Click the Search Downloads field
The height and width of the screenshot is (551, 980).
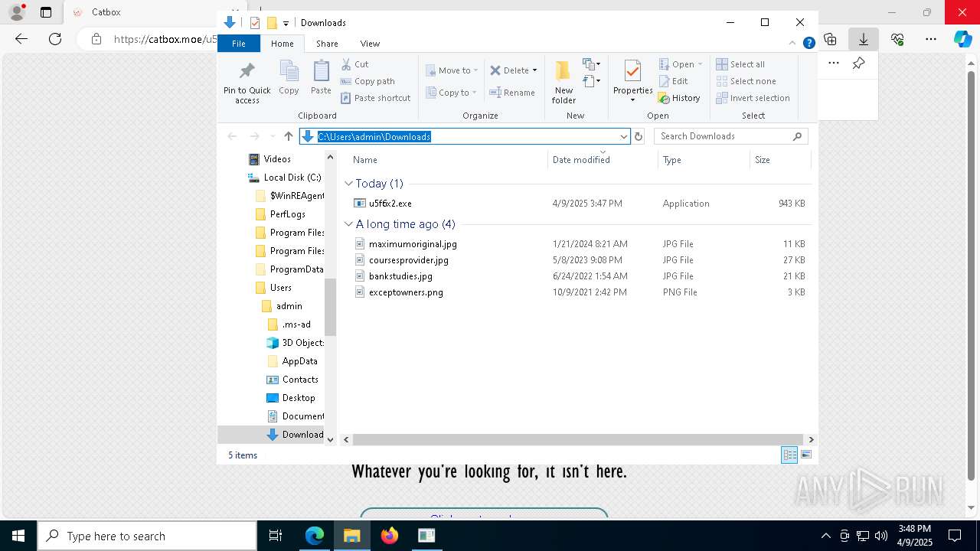pyautogui.click(x=730, y=136)
